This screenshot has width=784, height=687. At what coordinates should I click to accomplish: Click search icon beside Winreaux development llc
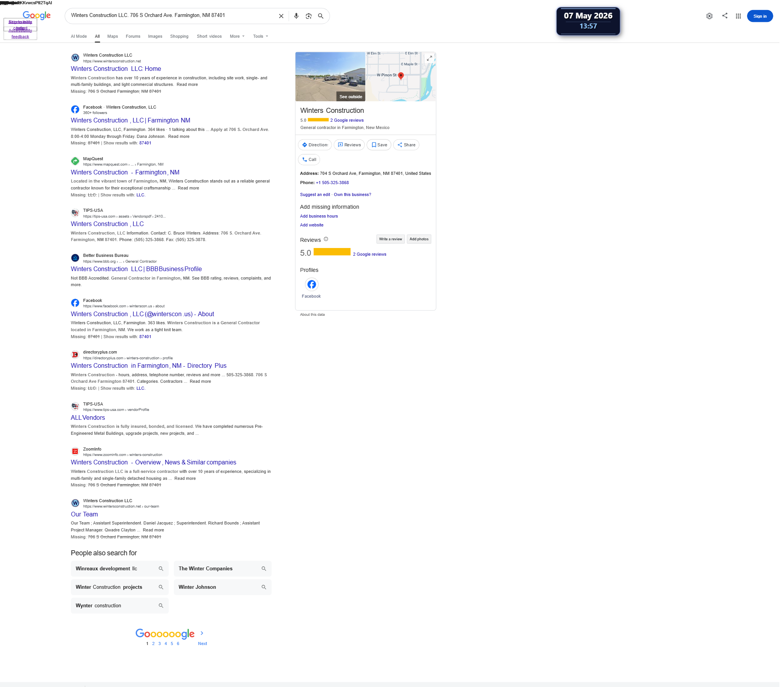161,569
